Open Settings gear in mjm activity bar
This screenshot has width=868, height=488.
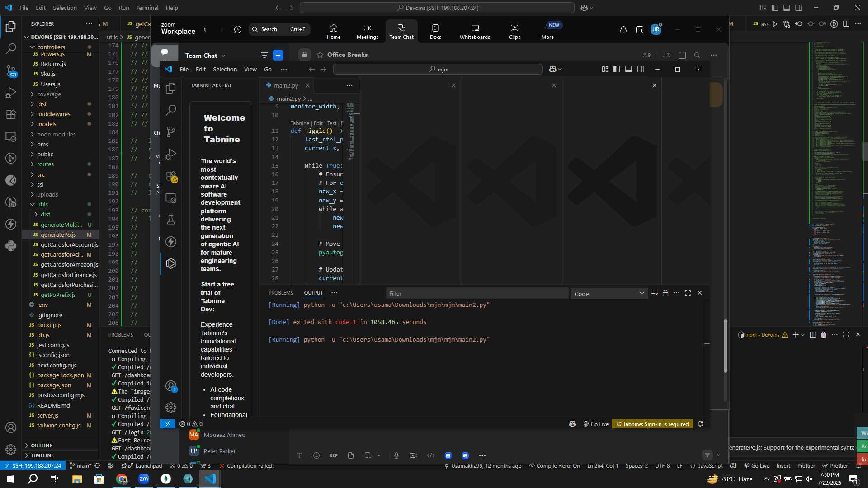click(x=171, y=408)
